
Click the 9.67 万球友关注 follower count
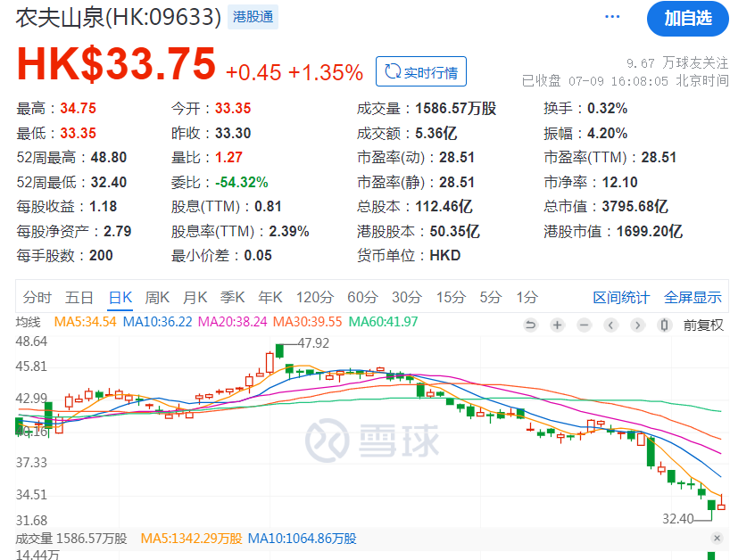(677, 62)
